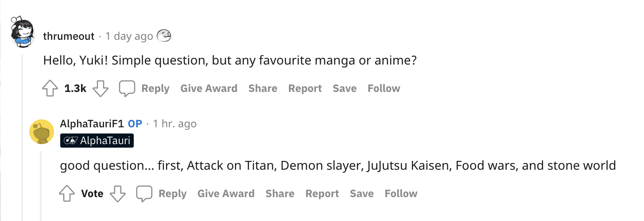Report thrumeout's comment

305,88
